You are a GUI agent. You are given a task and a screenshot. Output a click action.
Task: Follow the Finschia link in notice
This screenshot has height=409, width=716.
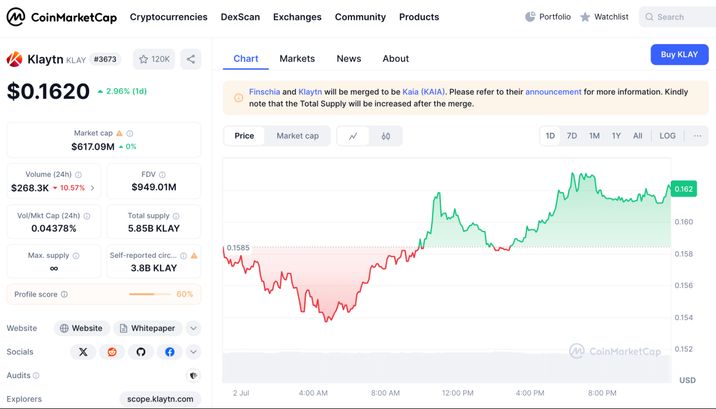click(264, 92)
